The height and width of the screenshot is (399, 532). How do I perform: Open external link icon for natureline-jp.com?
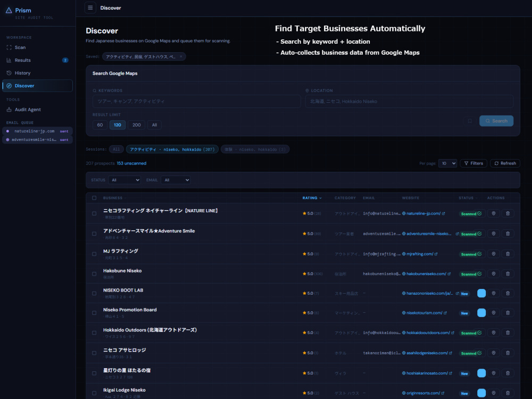[x=444, y=213]
